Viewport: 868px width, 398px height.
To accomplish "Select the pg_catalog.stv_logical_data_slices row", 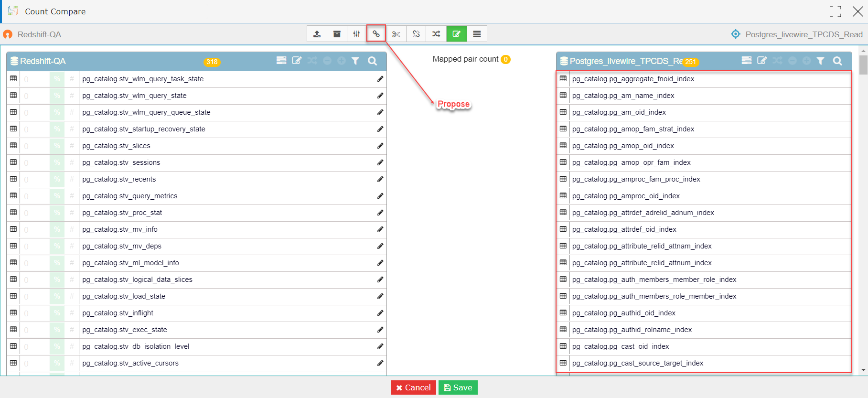I will click(x=196, y=280).
